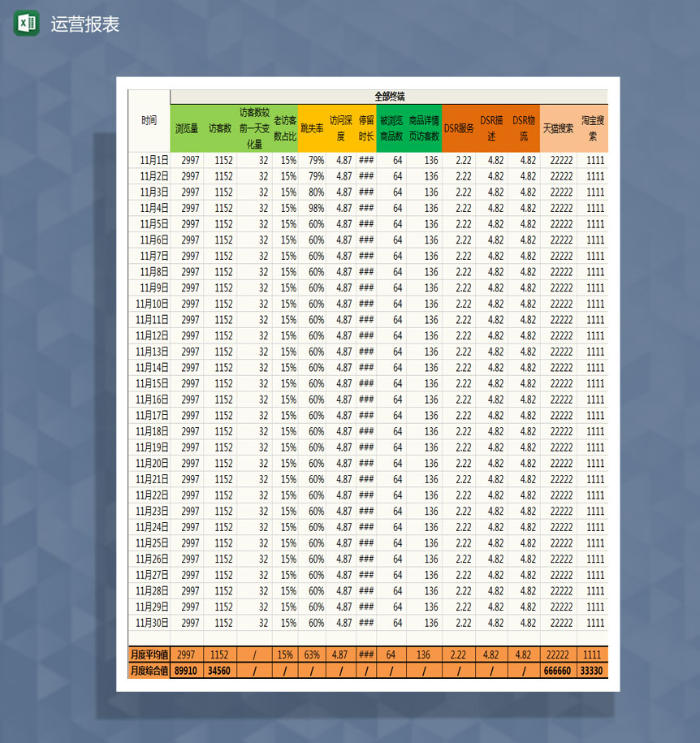Select the yellow 跳失率 header cell

tap(312, 128)
